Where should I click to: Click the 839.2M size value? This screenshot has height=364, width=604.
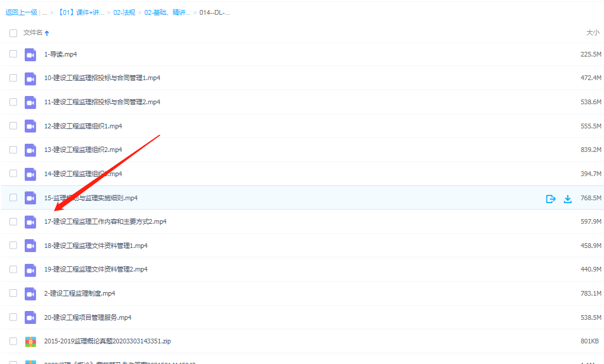[590, 150]
